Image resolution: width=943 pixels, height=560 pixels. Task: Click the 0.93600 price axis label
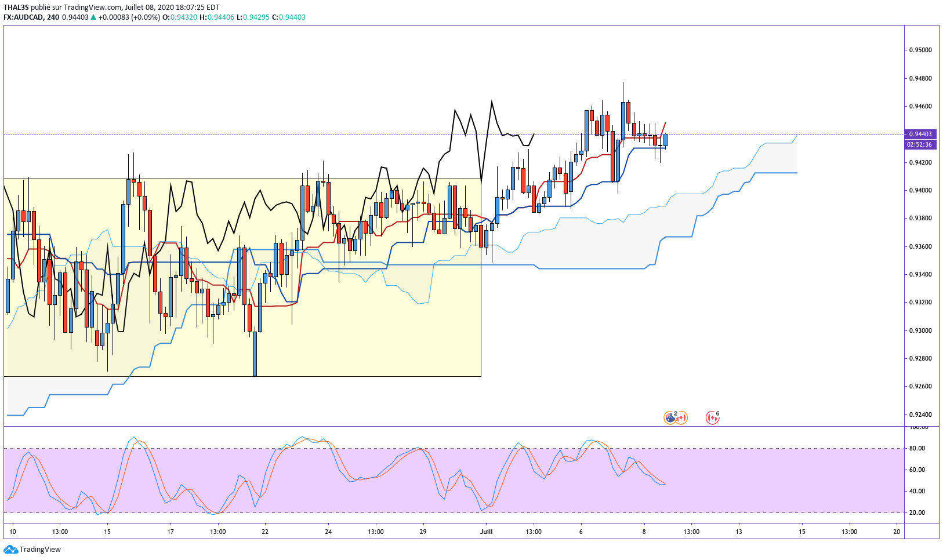(x=920, y=246)
